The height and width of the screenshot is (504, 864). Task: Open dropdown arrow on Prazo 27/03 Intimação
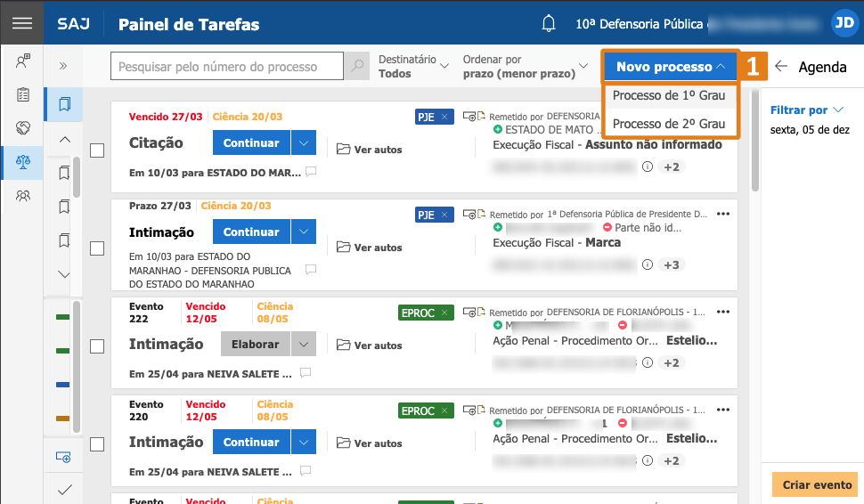point(304,232)
